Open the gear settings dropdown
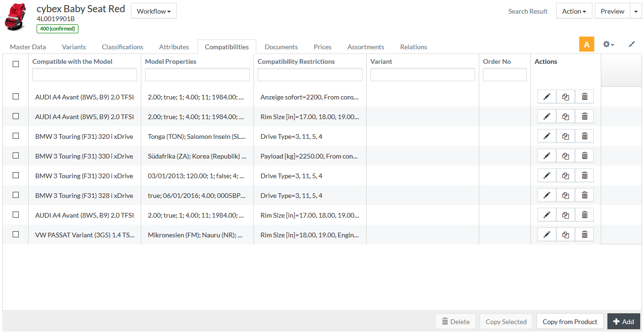 pos(609,44)
